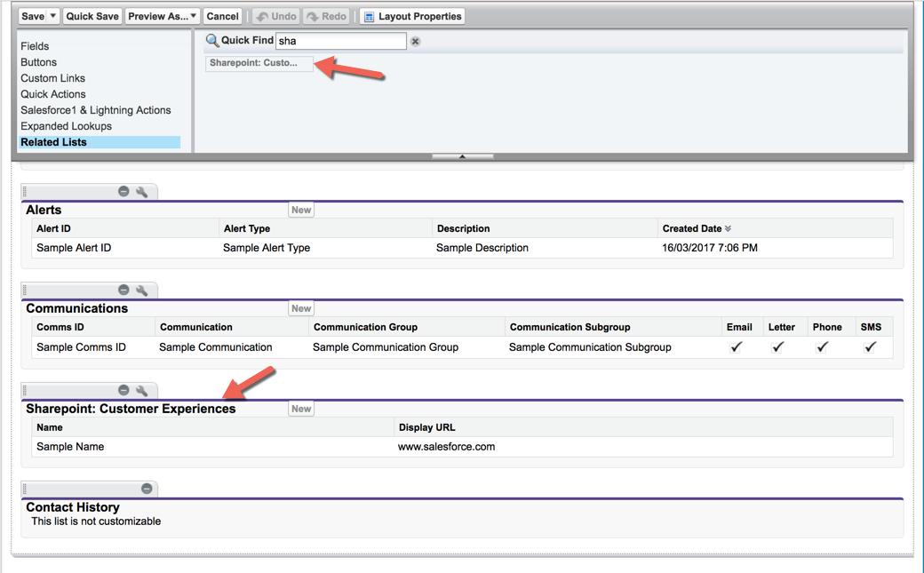Remove Communications list with minus icon
The height and width of the screenshot is (573, 924).
pyautogui.click(x=123, y=290)
